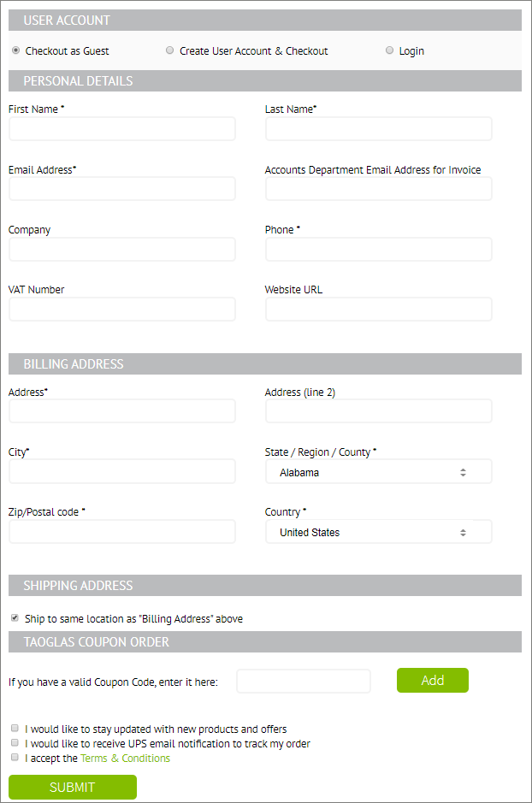Click the Coupon Code entry box

(x=303, y=681)
